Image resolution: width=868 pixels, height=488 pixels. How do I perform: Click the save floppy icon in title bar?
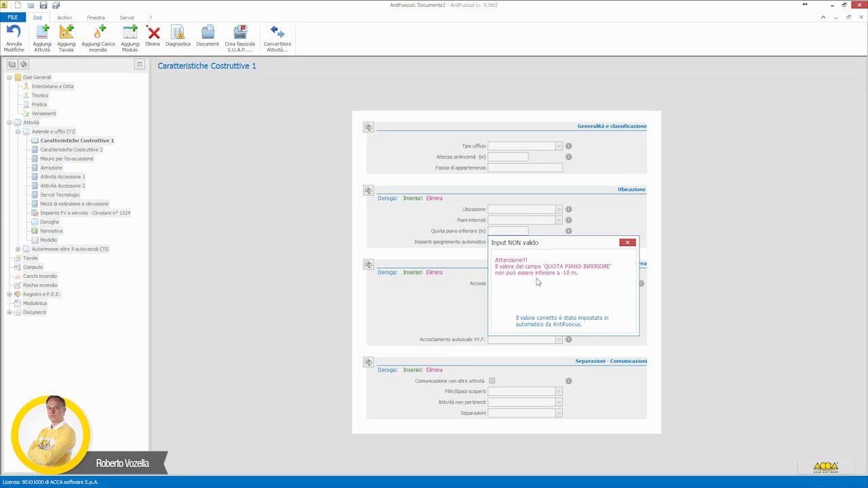(x=43, y=5)
